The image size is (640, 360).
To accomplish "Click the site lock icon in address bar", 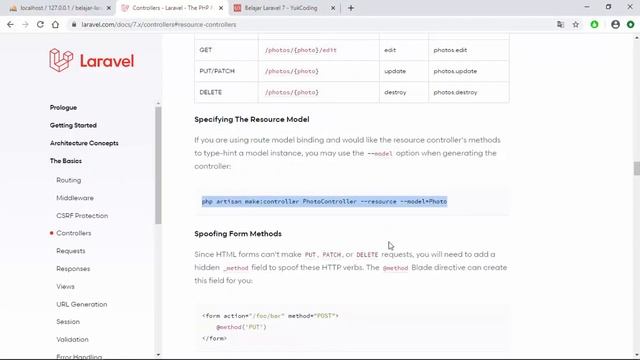I will [74, 24].
